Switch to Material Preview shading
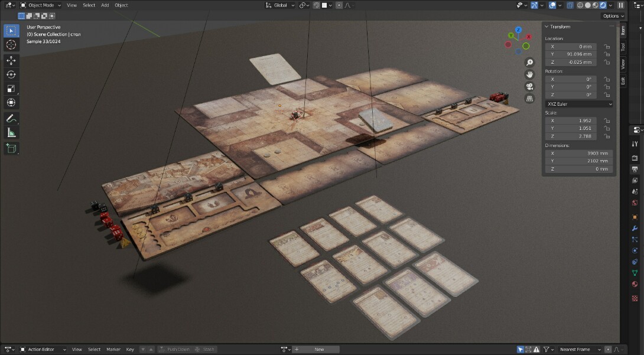The width and height of the screenshot is (644, 355). [596, 5]
